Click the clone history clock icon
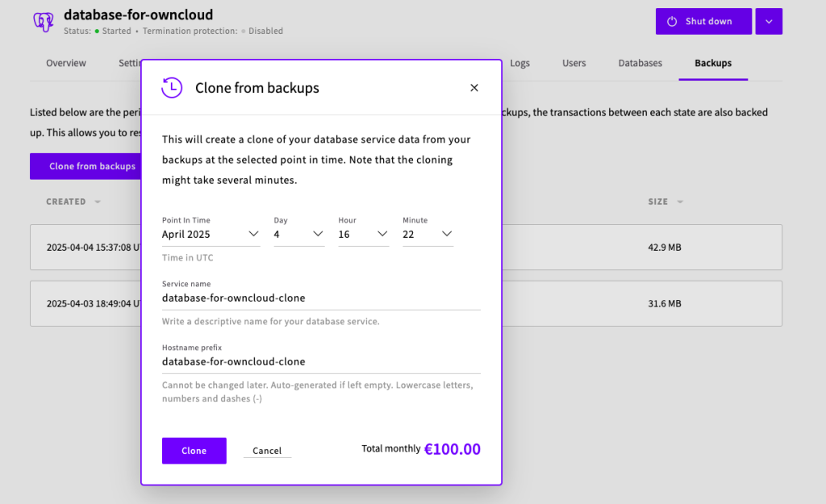This screenshot has height=504, width=826. click(x=172, y=88)
